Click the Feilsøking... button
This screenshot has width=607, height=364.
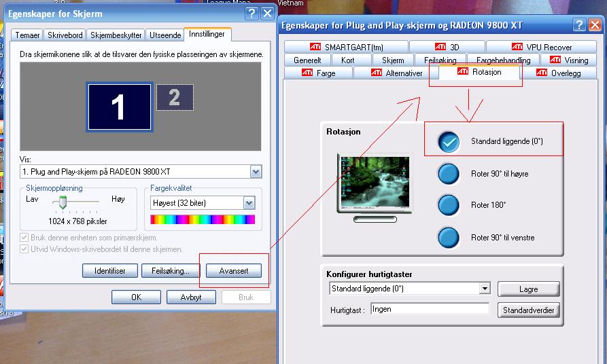pos(171,271)
